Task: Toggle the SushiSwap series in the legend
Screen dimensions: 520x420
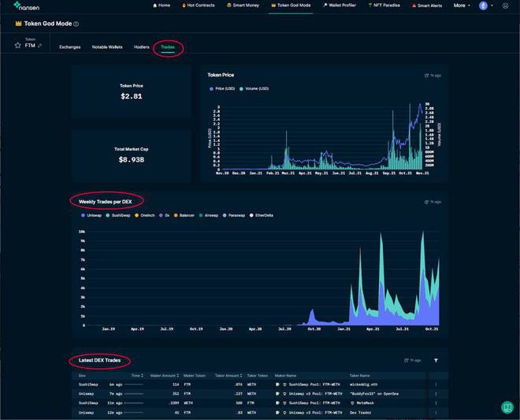Action: (x=118, y=215)
